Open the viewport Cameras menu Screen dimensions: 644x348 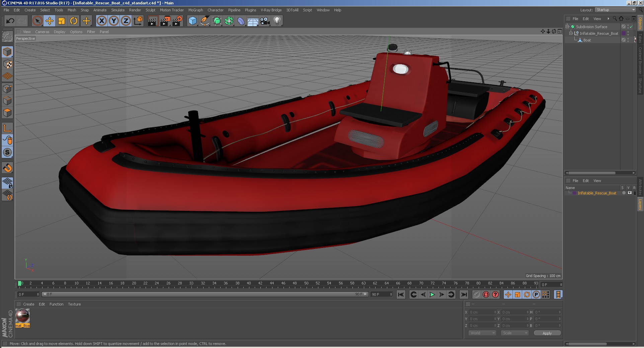(42, 32)
